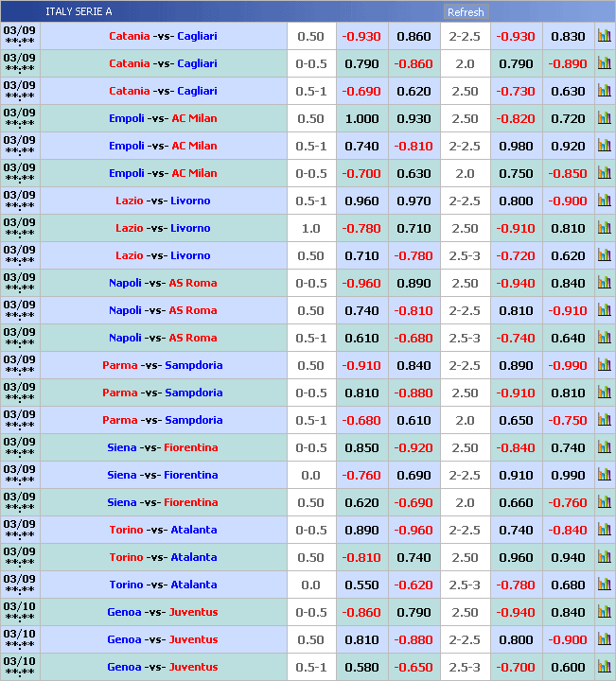Select the 0.960 odds in Lazio-Livorno row
This screenshot has width=616, height=681.
(361, 201)
